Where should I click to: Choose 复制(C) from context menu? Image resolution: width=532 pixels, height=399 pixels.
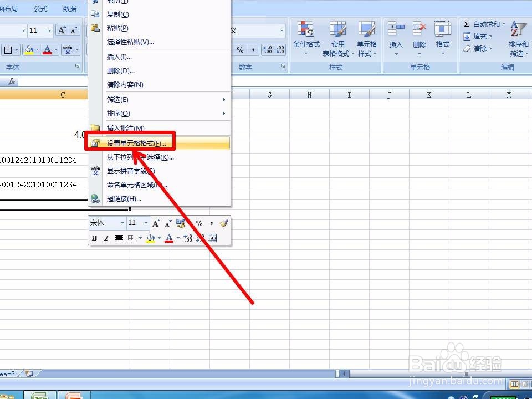coord(160,14)
